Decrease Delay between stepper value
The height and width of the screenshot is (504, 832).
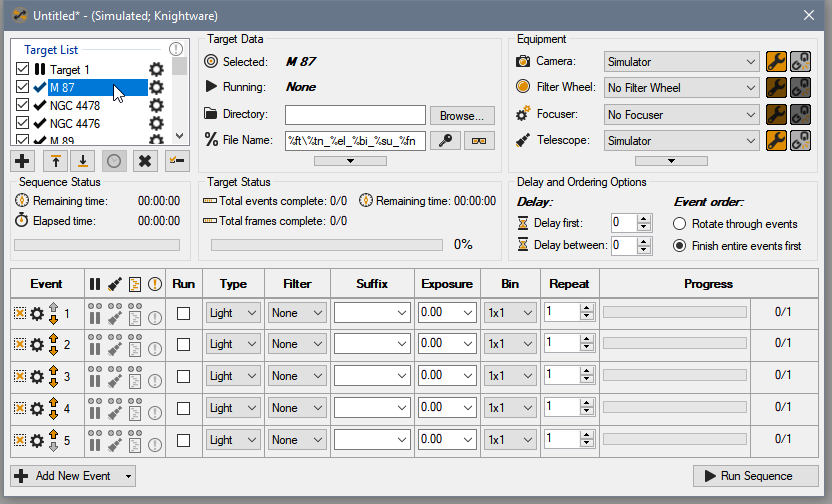(x=644, y=249)
